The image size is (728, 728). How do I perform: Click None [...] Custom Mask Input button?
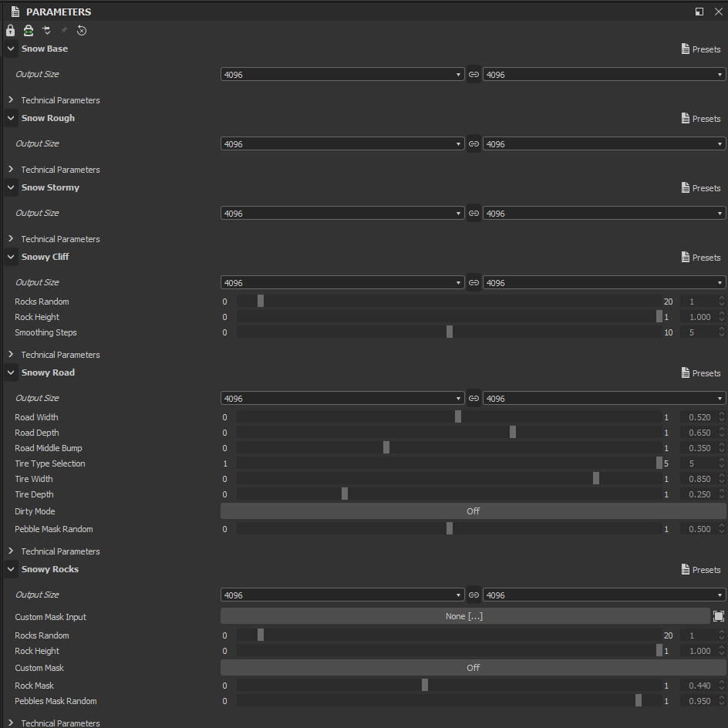pyautogui.click(x=465, y=616)
